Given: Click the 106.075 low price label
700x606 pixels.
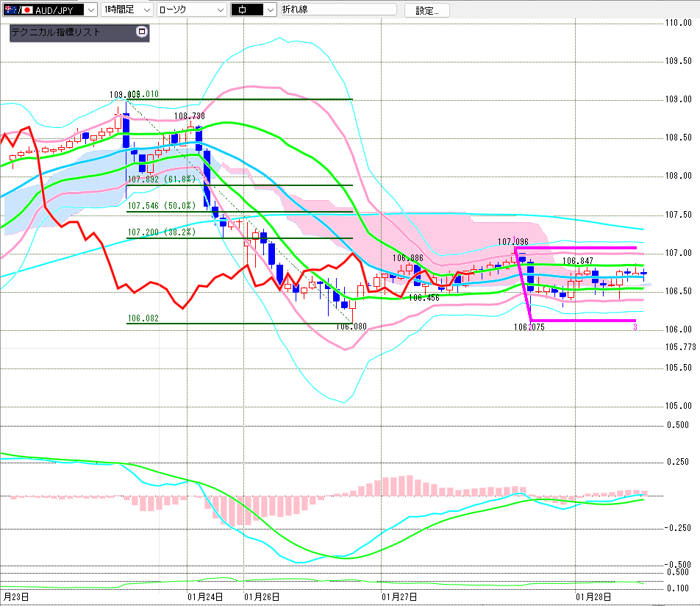Looking at the screenshot, I should pyautogui.click(x=529, y=327).
